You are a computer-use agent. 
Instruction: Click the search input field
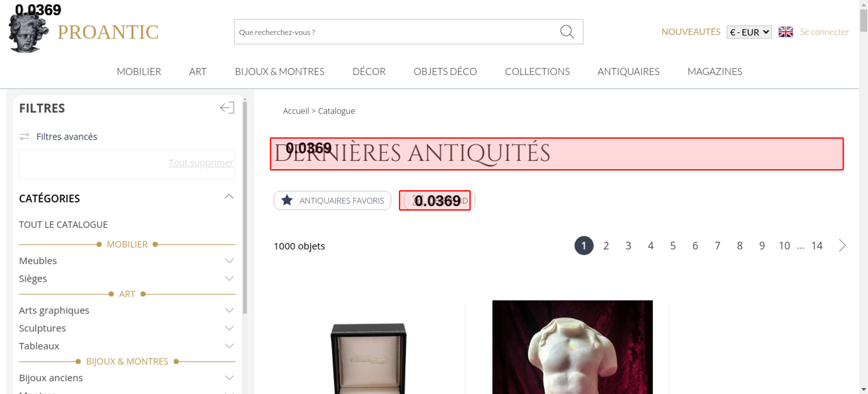(x=397, y=32)
